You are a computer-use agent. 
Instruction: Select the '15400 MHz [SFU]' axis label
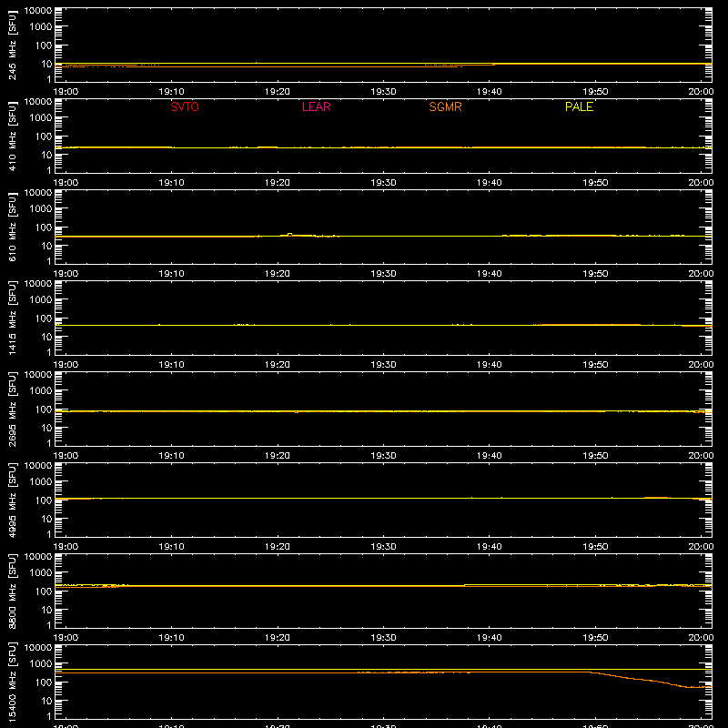click(12, 682)
